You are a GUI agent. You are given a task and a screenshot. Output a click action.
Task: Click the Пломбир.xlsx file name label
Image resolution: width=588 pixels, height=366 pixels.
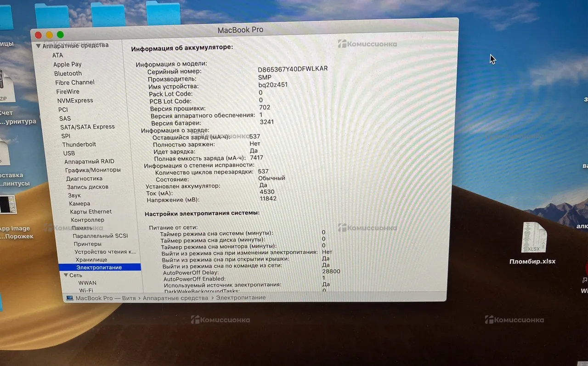tap(532, 262)
